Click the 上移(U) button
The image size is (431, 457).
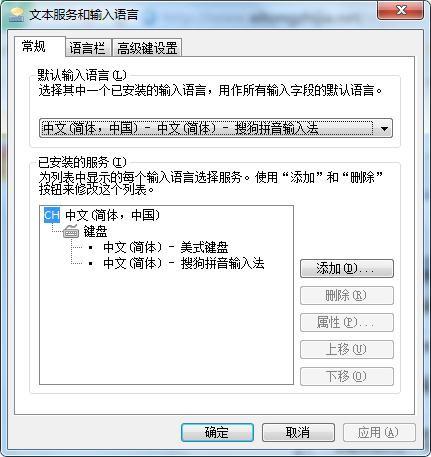coord(347,349)
